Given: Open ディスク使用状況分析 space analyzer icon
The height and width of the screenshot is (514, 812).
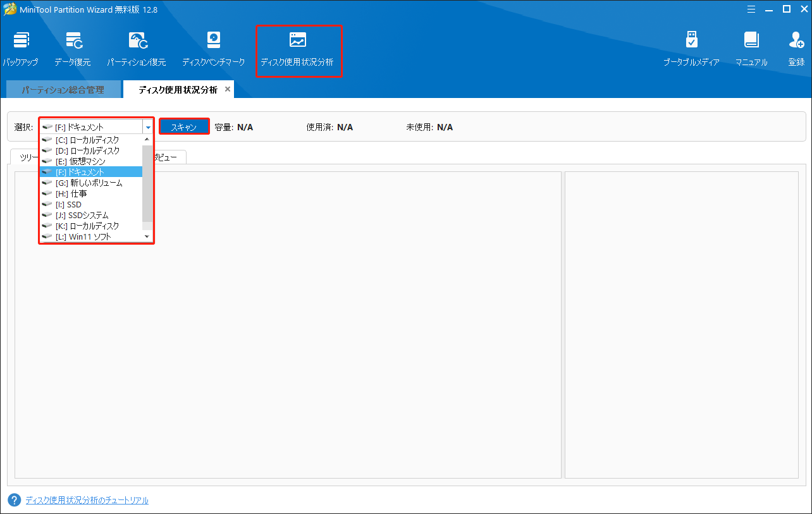Looking at the screenshot, I should click(297, 40).
